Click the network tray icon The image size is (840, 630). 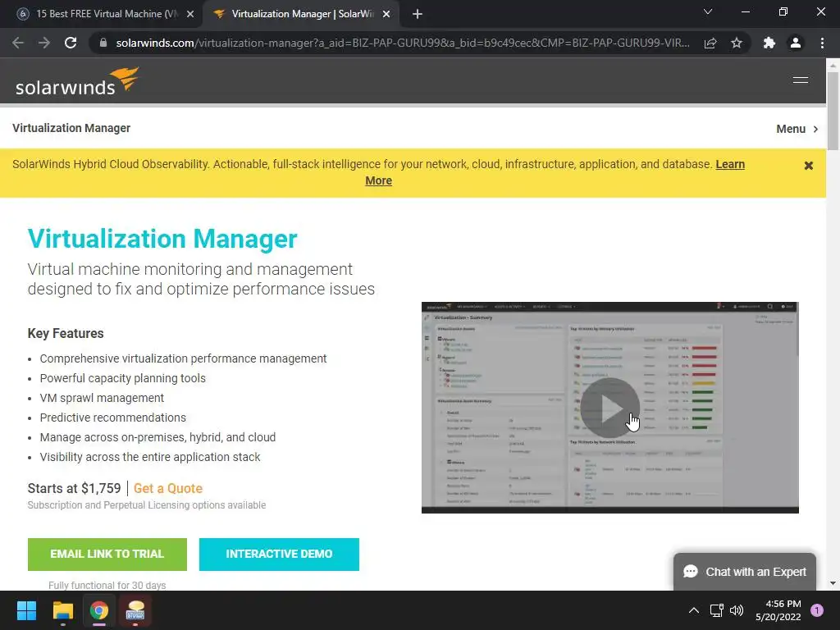click(x=716, y=610)
